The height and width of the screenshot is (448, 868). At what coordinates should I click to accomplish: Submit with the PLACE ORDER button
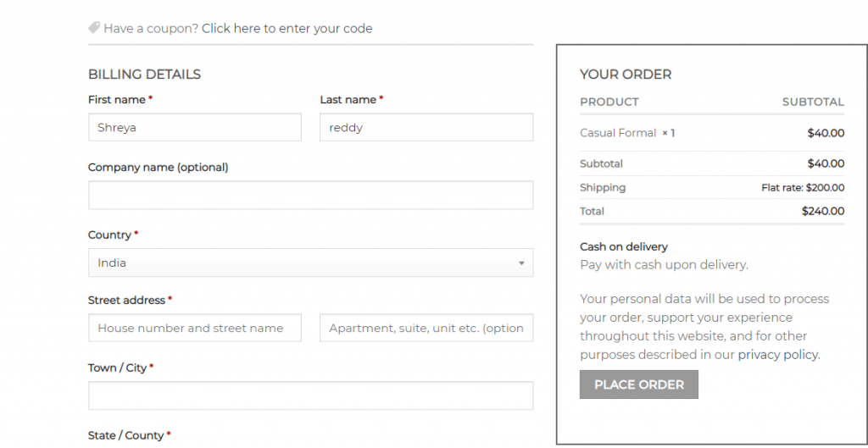(639, 384)
